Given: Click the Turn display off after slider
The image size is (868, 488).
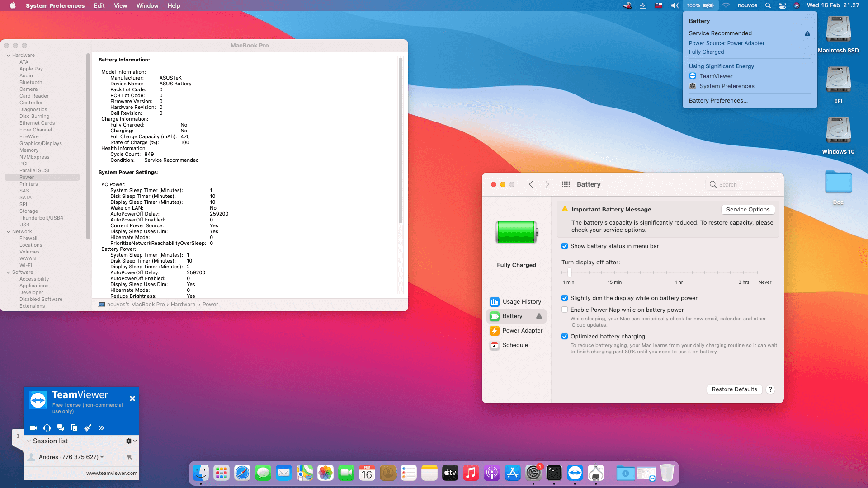Looking at the screenshot, I should [570, 272].
